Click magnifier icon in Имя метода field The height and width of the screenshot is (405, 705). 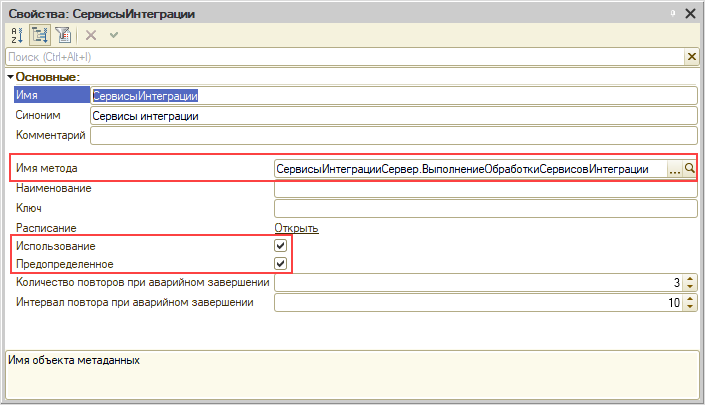click(x=689, y=169)
